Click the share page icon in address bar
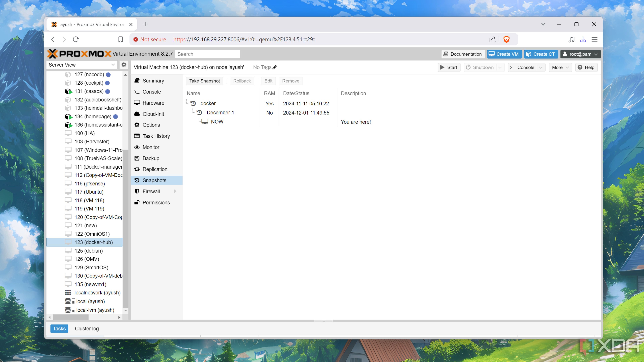Viewport: 644px width, 362px height. [x=492, y=39]
